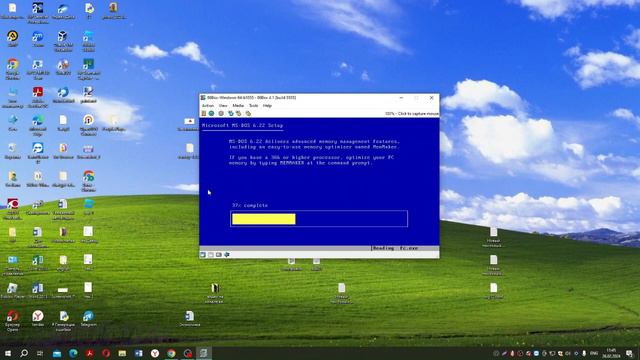Open Microsoft Edge from the taskbar

pyautogui.click(x=73, y=353)
